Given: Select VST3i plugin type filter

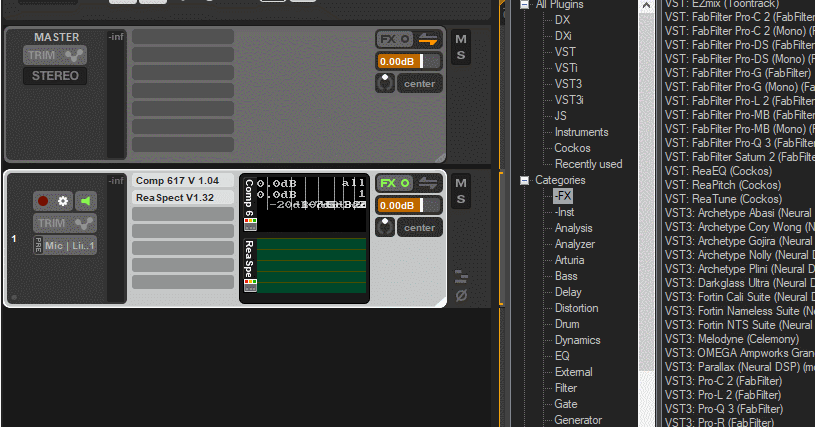Looking at the screenshot, I should pos(569,100).
